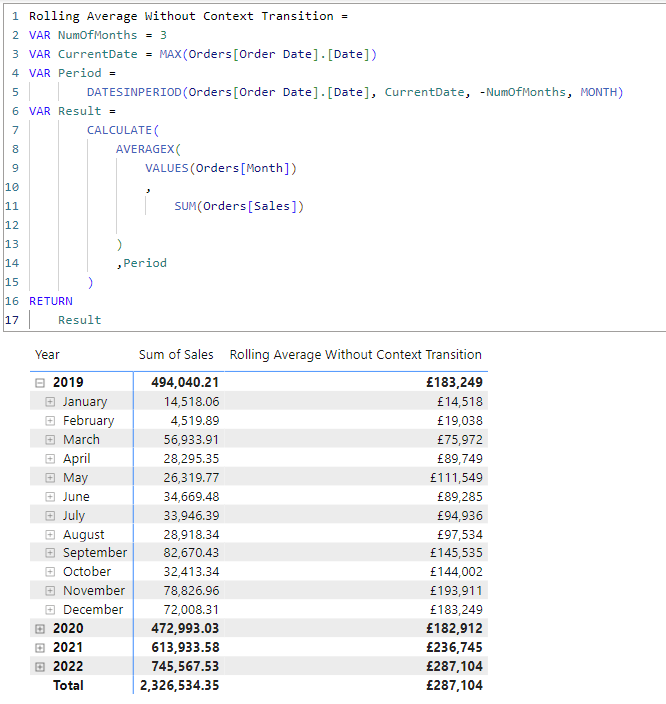Click the AVERAGEX function keyword
The image size is (666, 704).
click(145, 149)
